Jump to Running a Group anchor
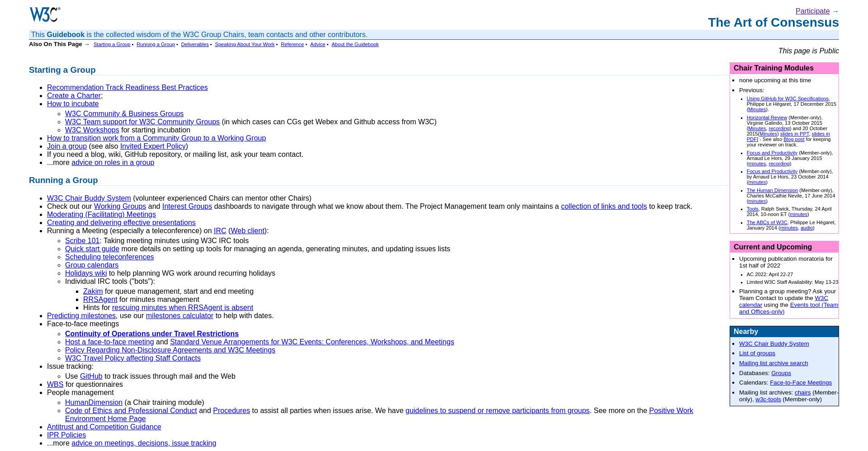The width and height of the screenshot is (868, 451). [156, 44]
